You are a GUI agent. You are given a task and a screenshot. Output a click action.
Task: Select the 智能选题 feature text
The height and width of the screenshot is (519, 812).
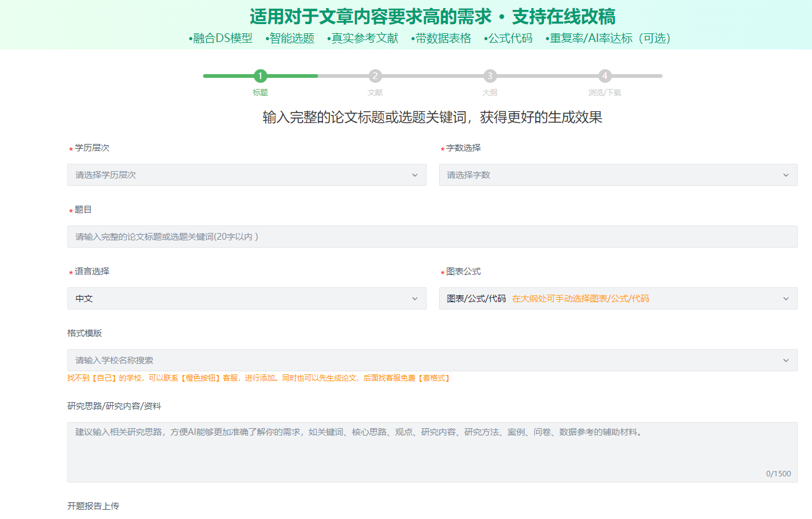point(290,38)
